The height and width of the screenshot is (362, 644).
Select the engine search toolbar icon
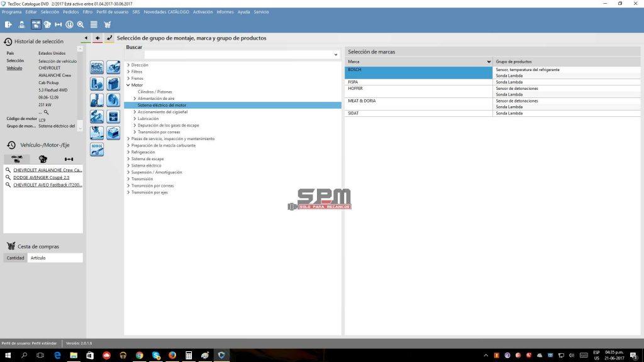(47, 25)
